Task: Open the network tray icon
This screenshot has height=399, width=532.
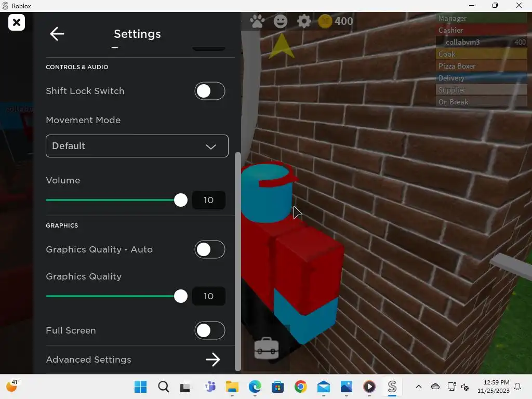Action: 451,387
